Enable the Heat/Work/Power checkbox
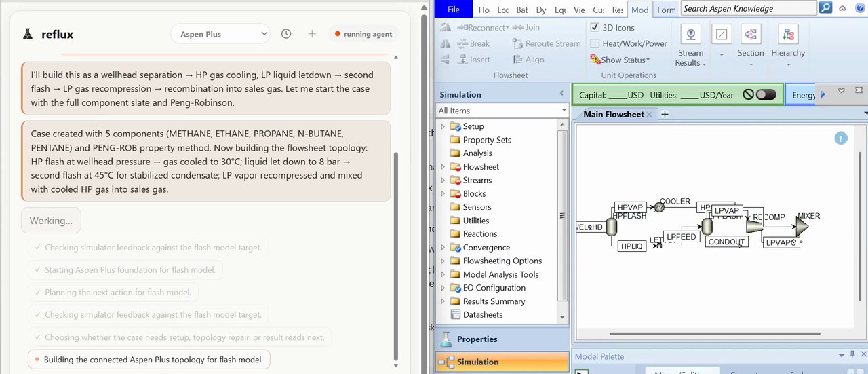 click(595, 43)
